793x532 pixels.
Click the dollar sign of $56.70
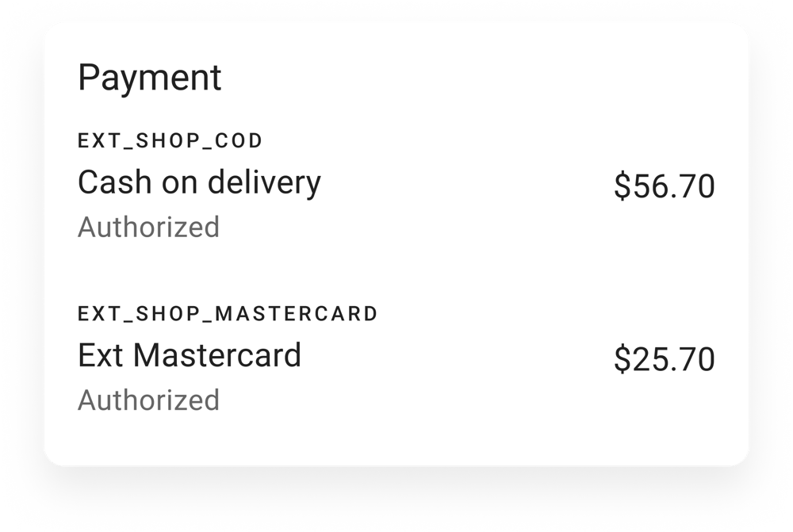click(623, 187)
